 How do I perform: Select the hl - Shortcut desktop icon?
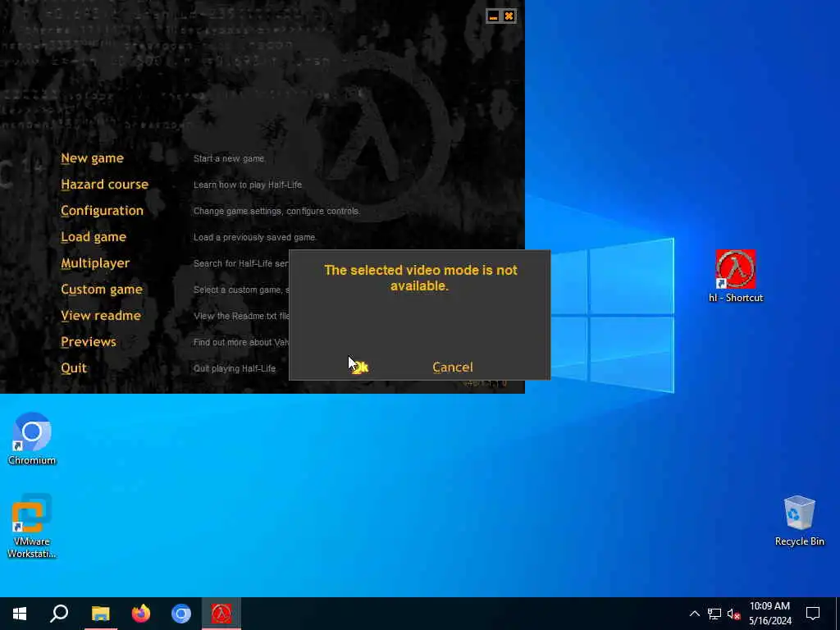pos(736,276)
